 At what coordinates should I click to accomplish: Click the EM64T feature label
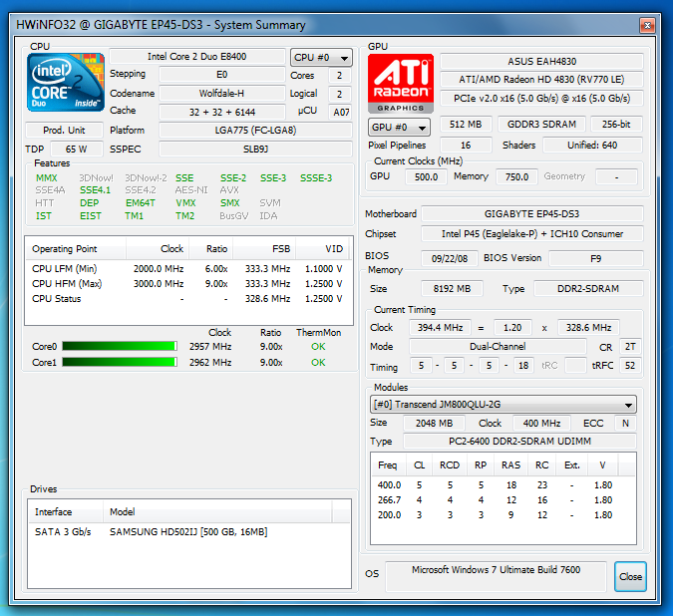point(141,203)
